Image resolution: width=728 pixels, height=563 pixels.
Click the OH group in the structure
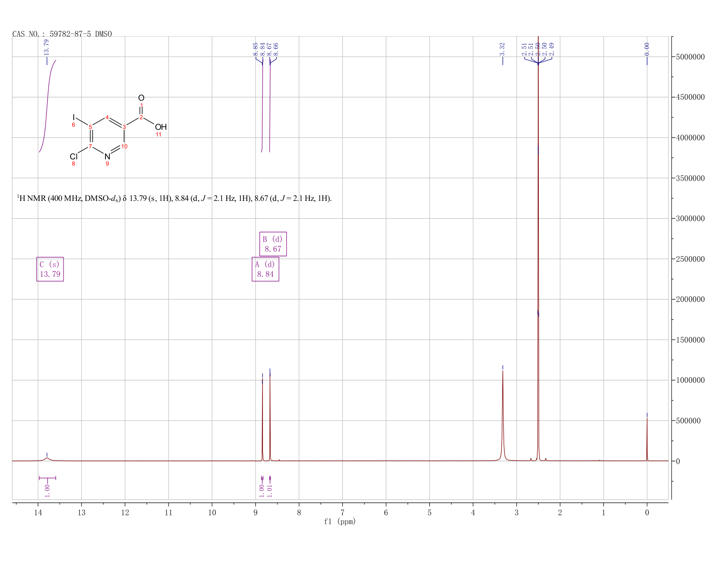point(161,127)
